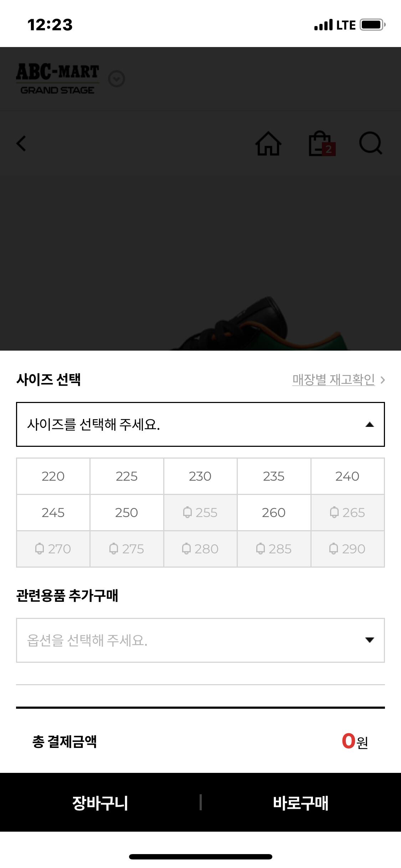Expand the 옵션을 선택해 주세요 dropdown
401x868 pixels.
click(x=200, y=640)
